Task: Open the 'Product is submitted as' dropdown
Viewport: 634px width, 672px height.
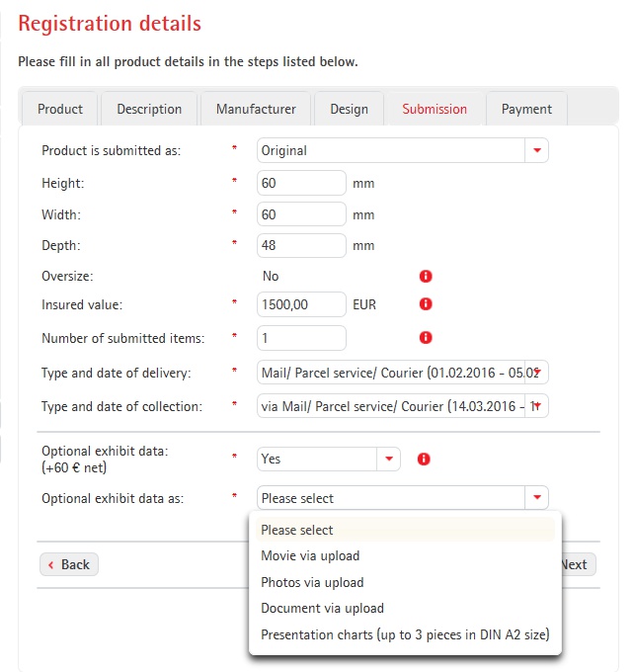Action: click(x=536, y=151)
